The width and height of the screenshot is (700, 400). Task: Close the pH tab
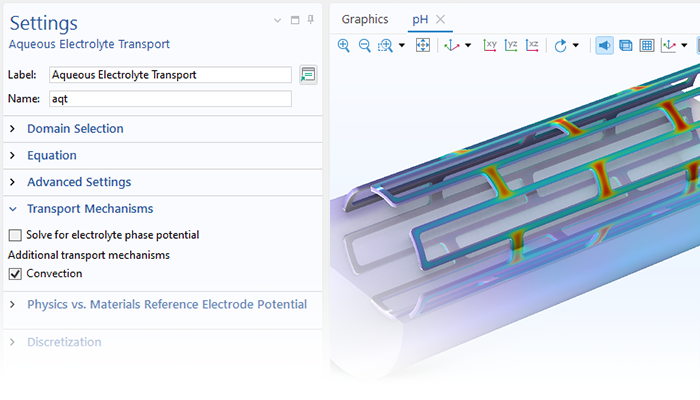(x=441, y=19)
